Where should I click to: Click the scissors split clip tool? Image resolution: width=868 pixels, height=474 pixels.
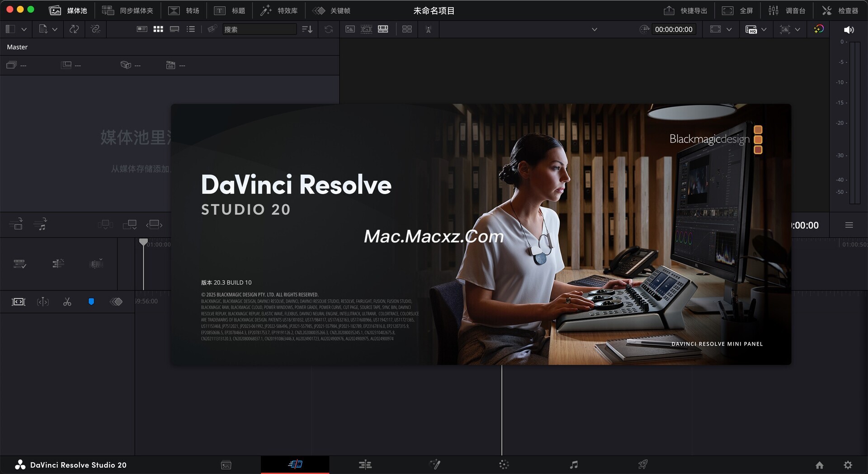(67, 302)
